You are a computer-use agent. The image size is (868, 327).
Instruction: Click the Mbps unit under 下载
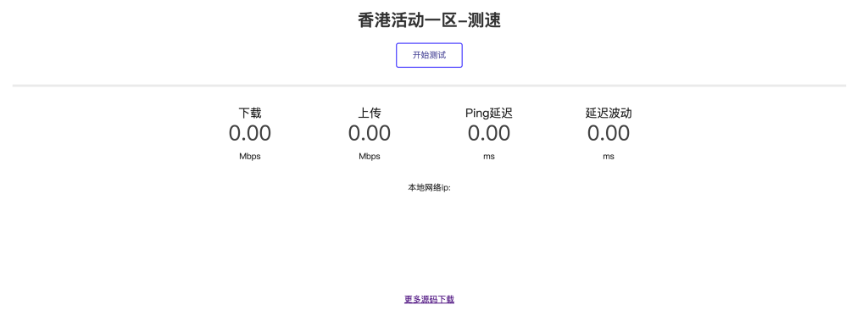tap(250, 156)
